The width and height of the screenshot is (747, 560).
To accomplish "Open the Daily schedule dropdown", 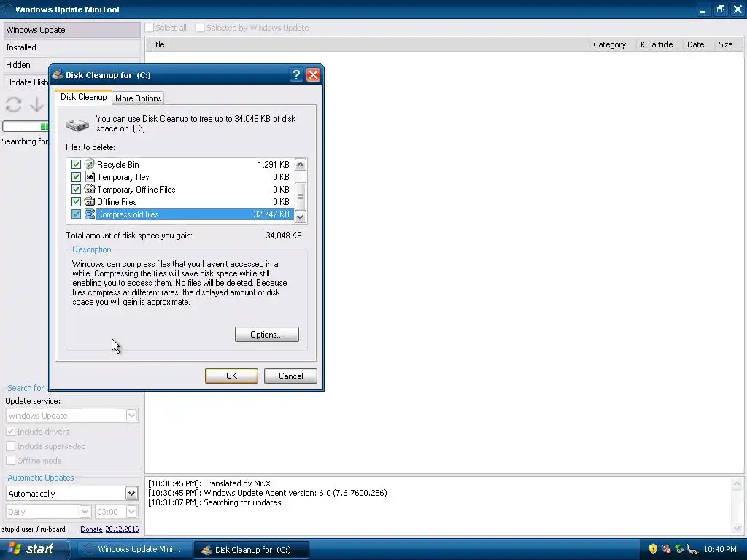I will (x=85, y=512).
